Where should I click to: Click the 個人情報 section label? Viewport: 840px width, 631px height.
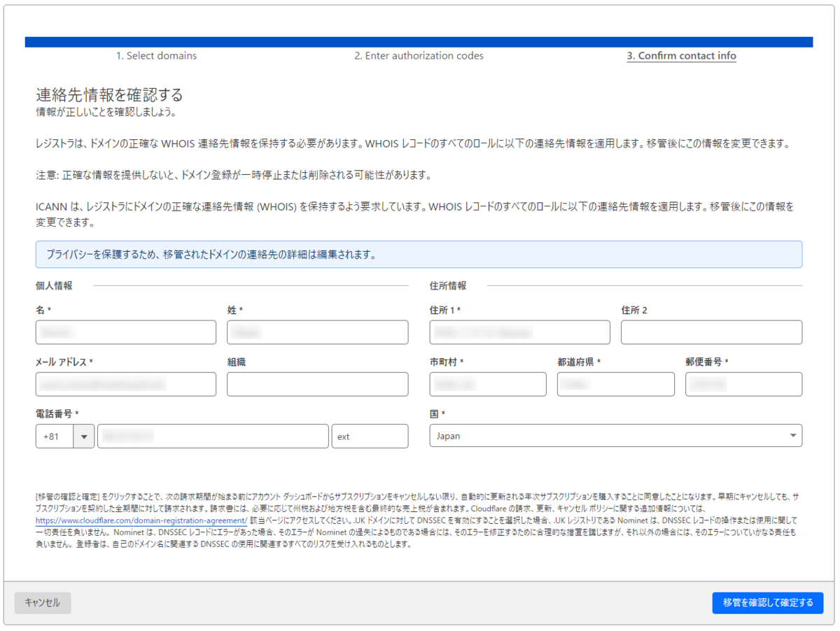click(x=54, y=285)
